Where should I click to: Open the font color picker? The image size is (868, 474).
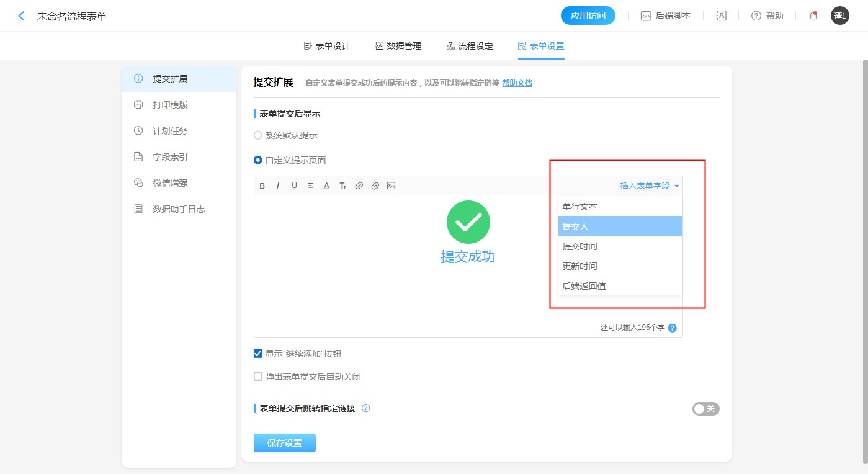coord(326,186)
